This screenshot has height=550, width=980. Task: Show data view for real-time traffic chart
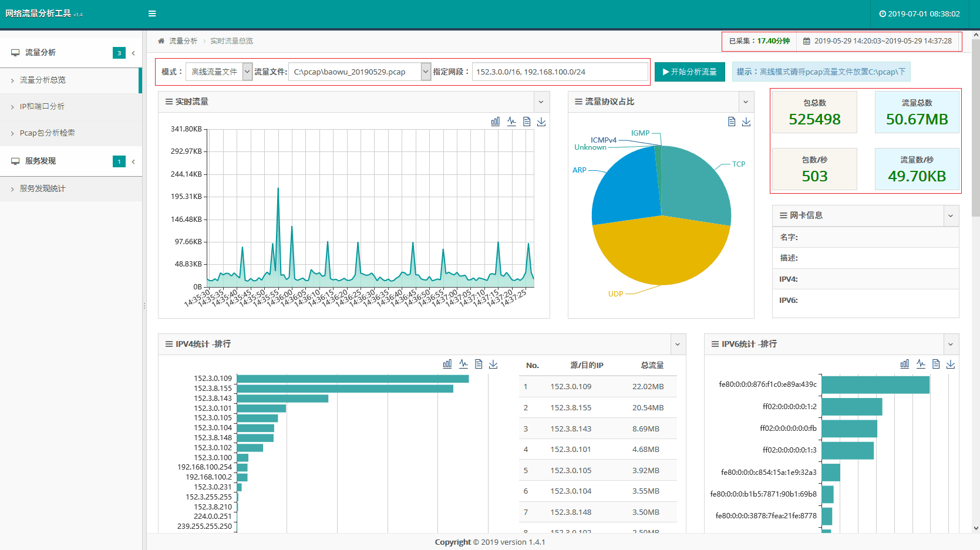(x=527, y=122)
